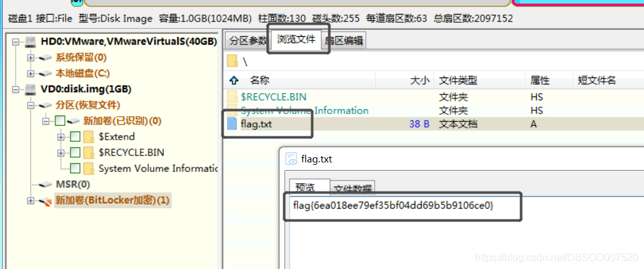Viewport: 644px width, 269px height.
Task: Click the $Extend folder icon in tree
Action: click(89, 136)
